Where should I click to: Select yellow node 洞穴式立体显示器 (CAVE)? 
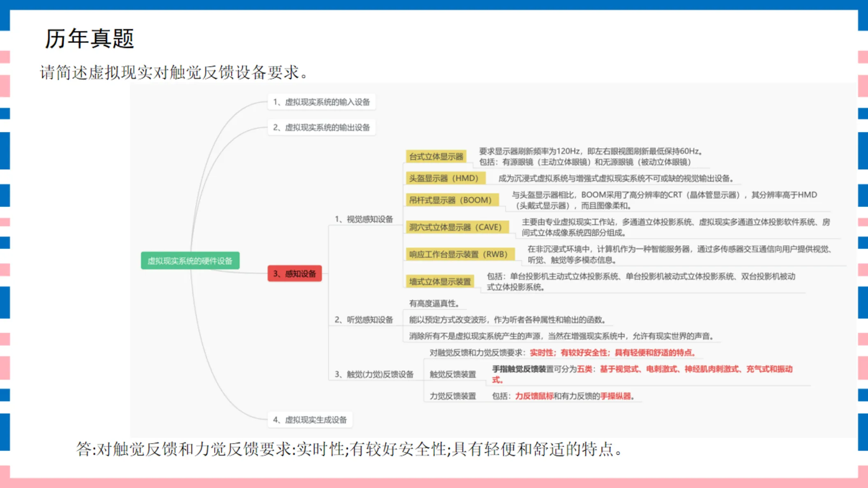point(457,227)
